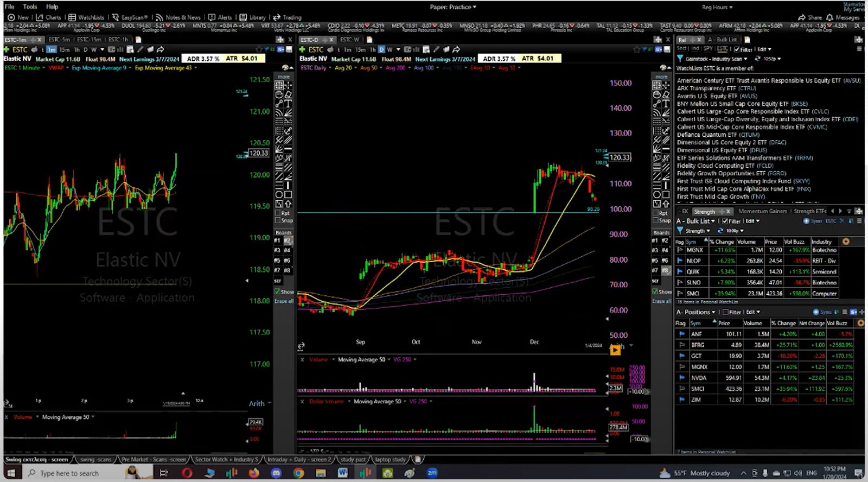This screenshot has height=482, width=868.
Task: Select the W timeframe on daily chart
Action: pyautogui.click(x=390, y=49)
